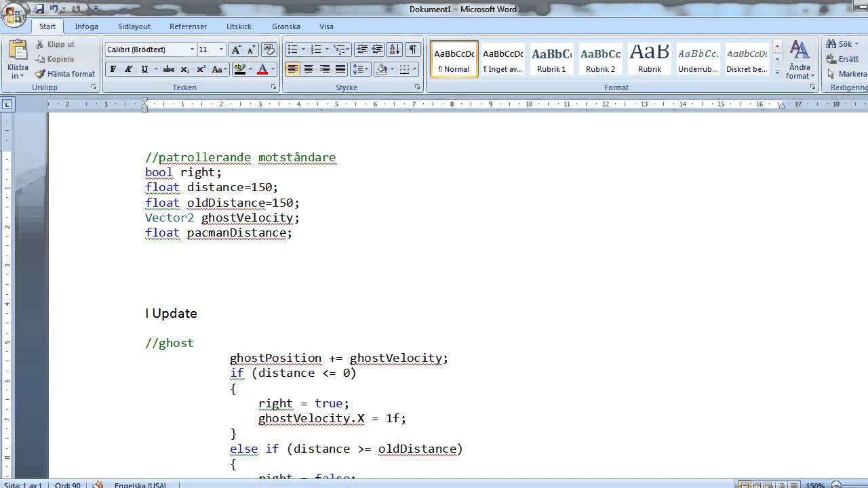
Task: Switch to Infoga tab
Action: point(87,26)
